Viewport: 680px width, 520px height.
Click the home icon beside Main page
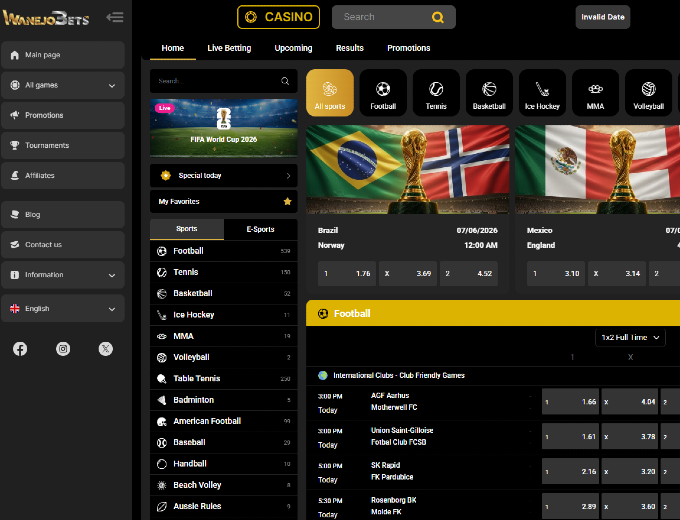coord(15,55)
